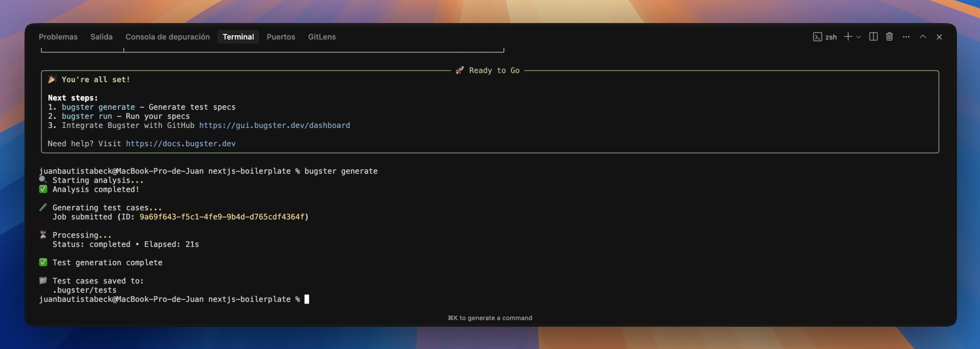This screenshot has width=980, height=349.
Task: Click the 'bugster generate' command in next steps
Action: click(x=98, y=107)
